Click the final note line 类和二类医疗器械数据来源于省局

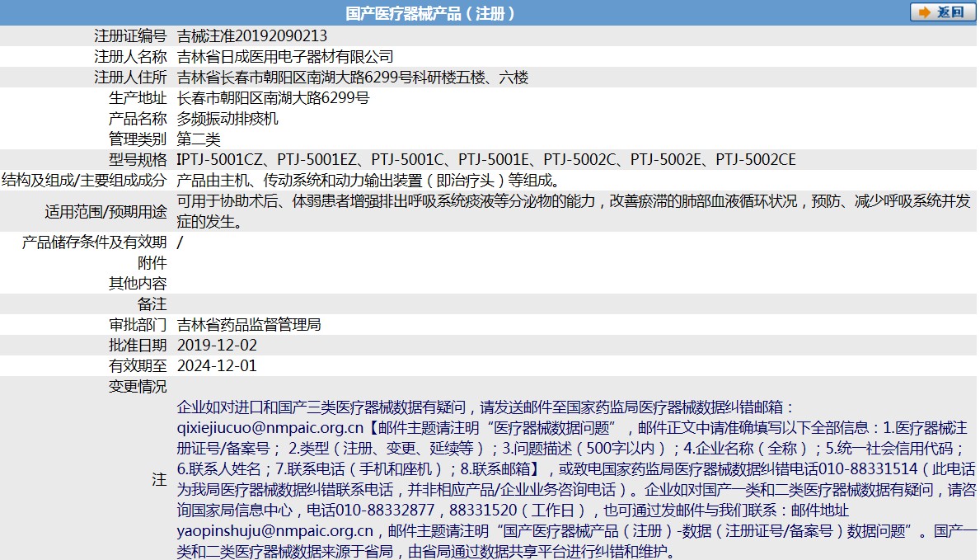click(426, 551)
